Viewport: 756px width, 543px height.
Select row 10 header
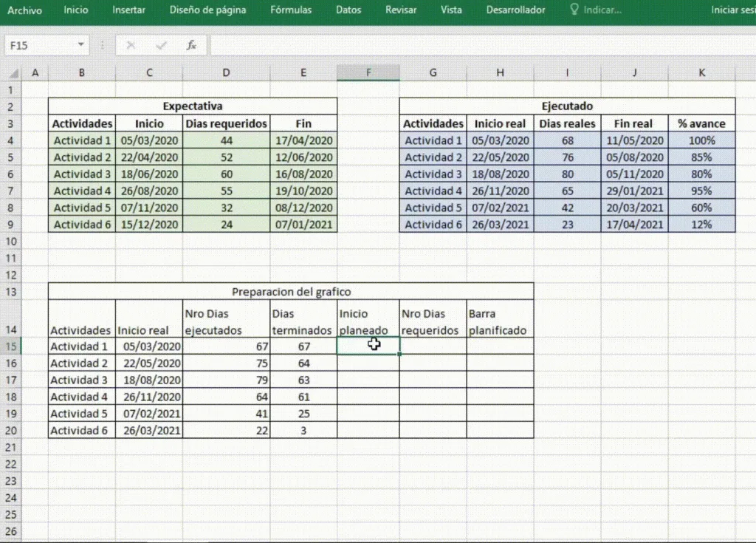click(10, 242)
